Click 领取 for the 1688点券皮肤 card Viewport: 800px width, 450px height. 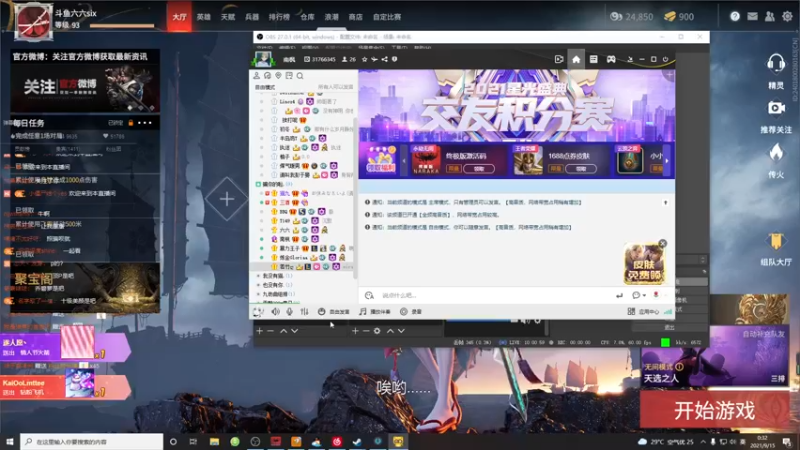click(581, 168)
